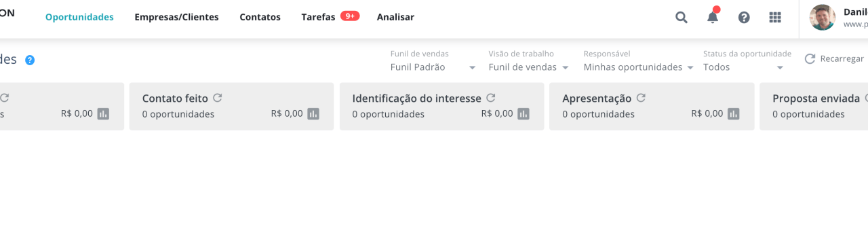Open the Status da oportunidade dropdown

coord(744,67)
